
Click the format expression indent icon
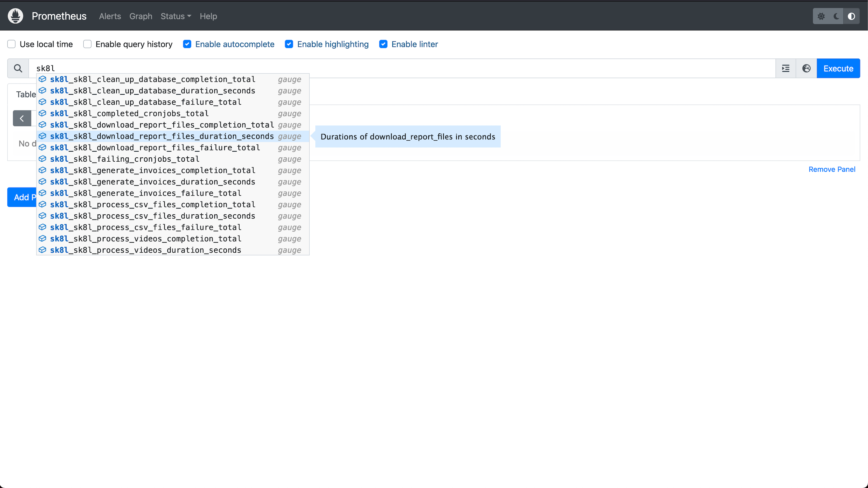tap(786, 68)
